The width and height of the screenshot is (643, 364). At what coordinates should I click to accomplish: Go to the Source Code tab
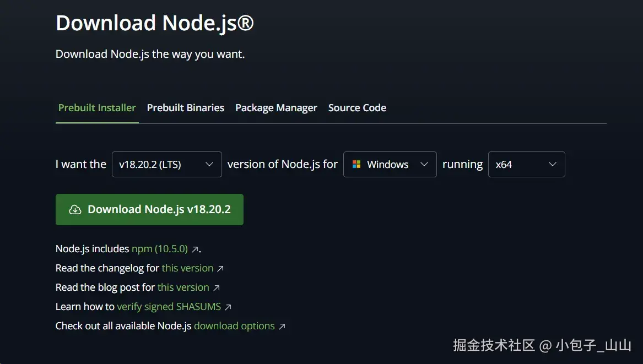(x=357, y=108)
